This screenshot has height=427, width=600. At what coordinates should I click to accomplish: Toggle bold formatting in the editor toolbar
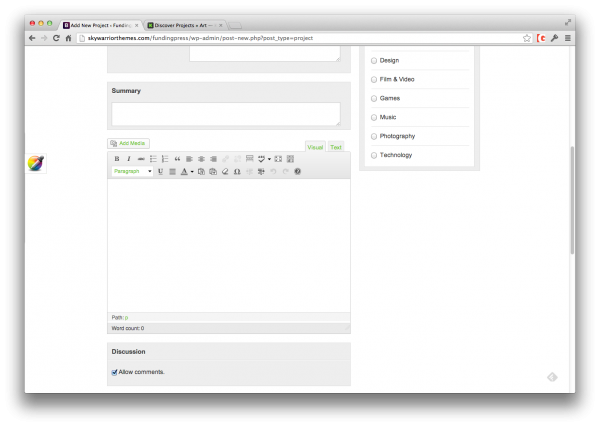tap(117, 159)
